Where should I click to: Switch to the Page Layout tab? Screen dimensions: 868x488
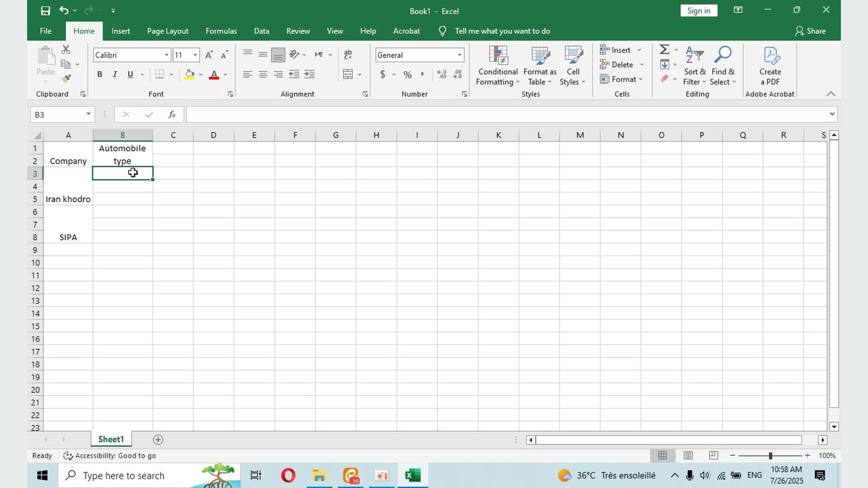coord(167,31)
